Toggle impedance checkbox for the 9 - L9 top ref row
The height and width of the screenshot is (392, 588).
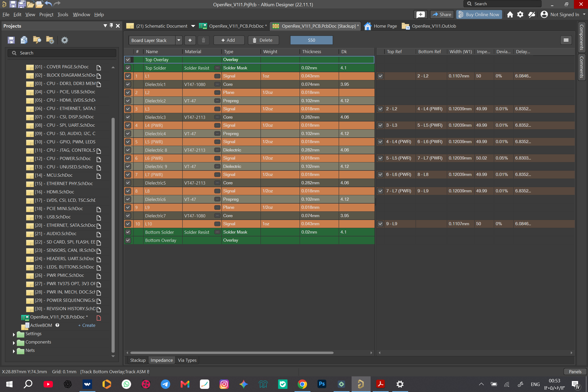click(x=381, y=224)
